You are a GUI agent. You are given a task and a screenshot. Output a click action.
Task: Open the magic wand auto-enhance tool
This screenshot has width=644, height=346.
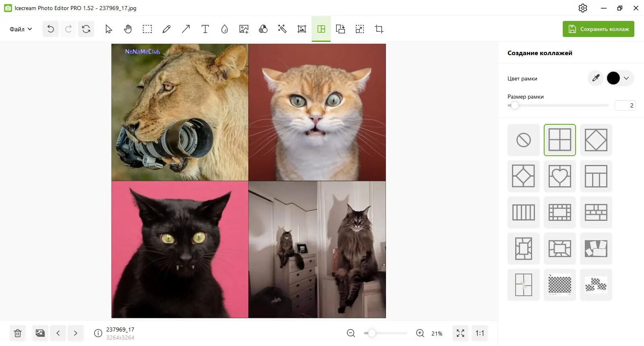[x=283, y=29]
